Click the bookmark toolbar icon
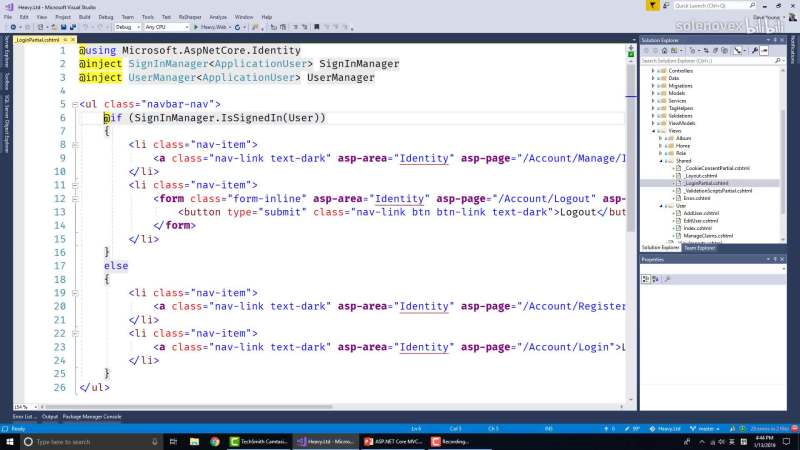 317,27
